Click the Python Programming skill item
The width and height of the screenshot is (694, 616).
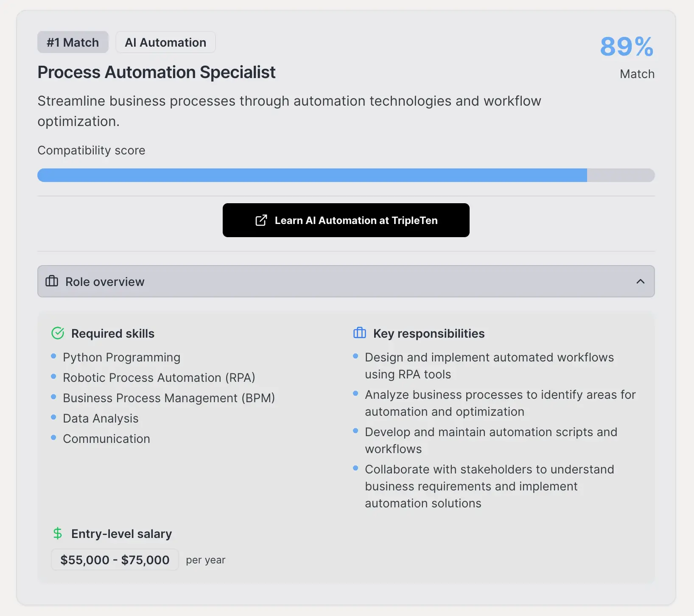[121, 357]
